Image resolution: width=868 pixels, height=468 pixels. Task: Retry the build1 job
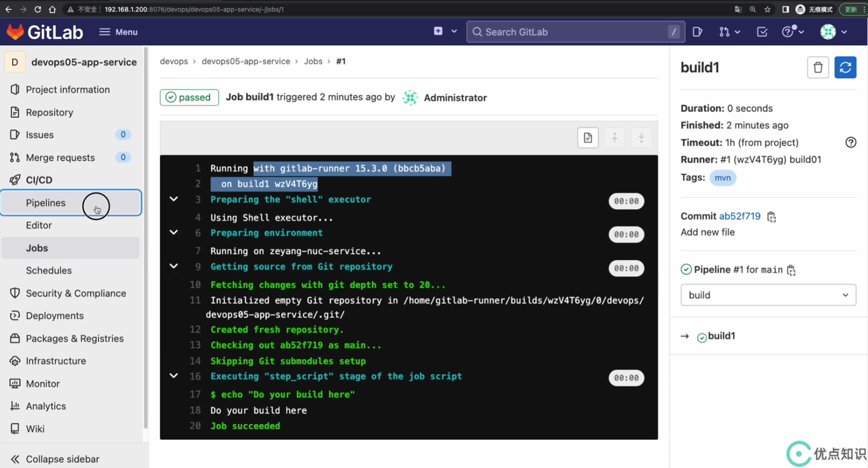(x=845, y=68)
